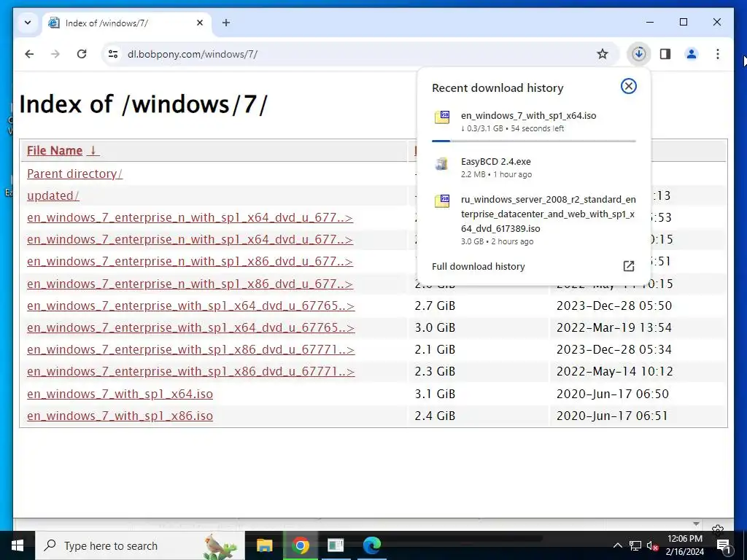Download en_windows_7_with_sp1_x64.iso from the listing
747x560 pixels.
(120, 394)
